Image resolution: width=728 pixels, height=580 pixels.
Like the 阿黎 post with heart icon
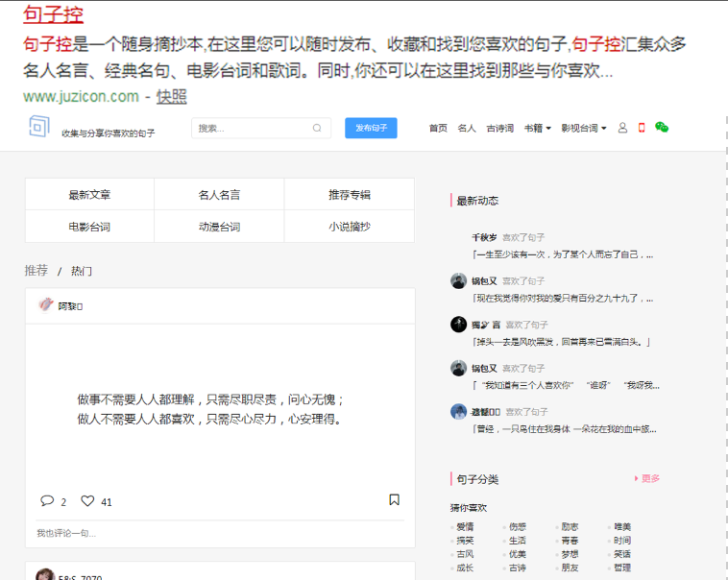(x=87, y=500)
